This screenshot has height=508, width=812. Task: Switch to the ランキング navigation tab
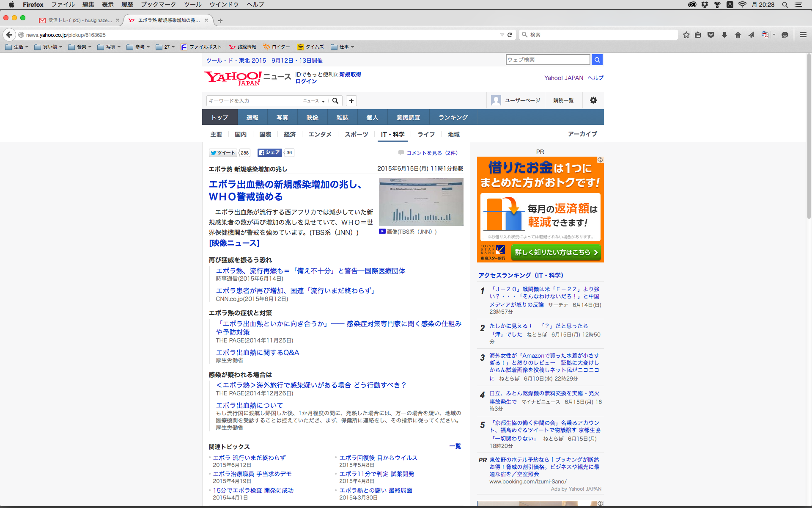coord(453,117)
